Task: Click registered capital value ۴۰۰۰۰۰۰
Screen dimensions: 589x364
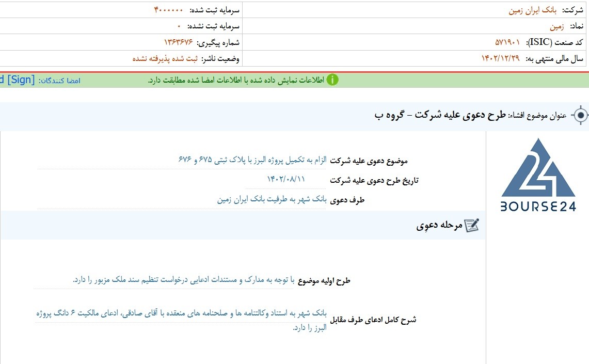Action: [x=168, y=10]
